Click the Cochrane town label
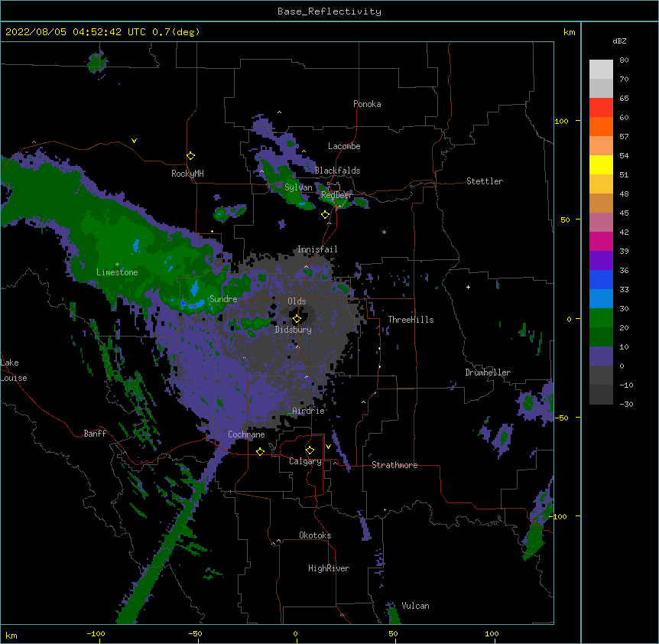Screen dimensions: 659x644 pyautogui.click(x=246, y=434)
